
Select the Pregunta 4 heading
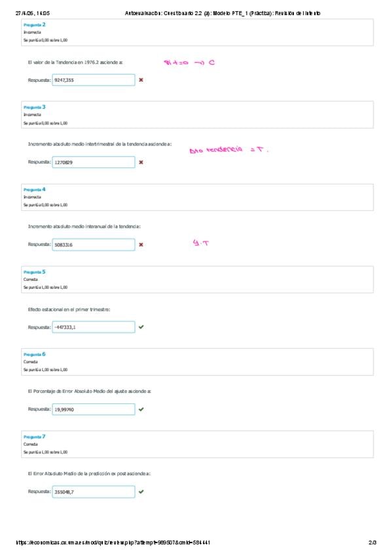pyautogui.click(x=34, y=189)
